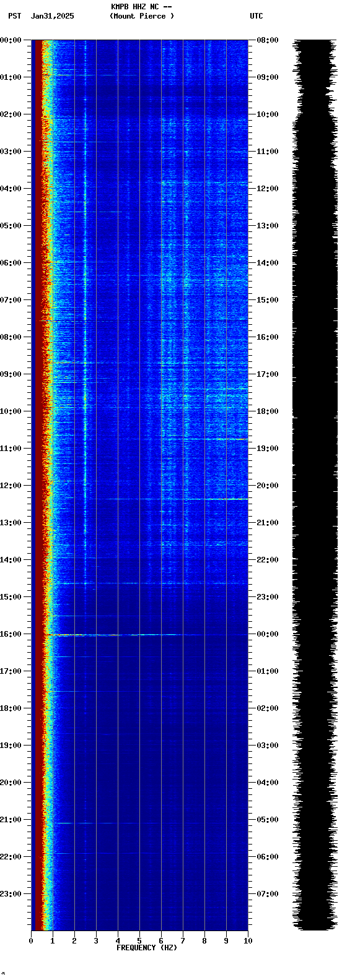This screenshot has height=980, width=342.
Task: Click the PST '04:00' time label
Action: (11, 189)
